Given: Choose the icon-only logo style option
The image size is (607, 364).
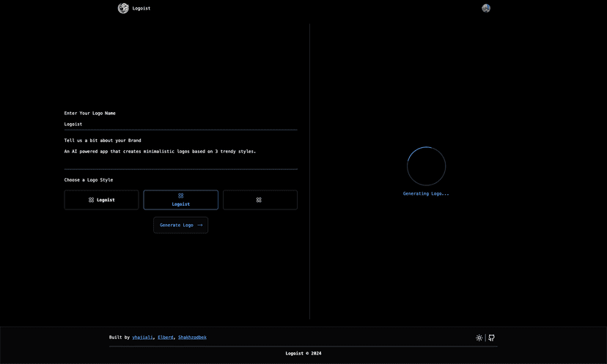Looking at the screenshot, I should click(260, 200).
